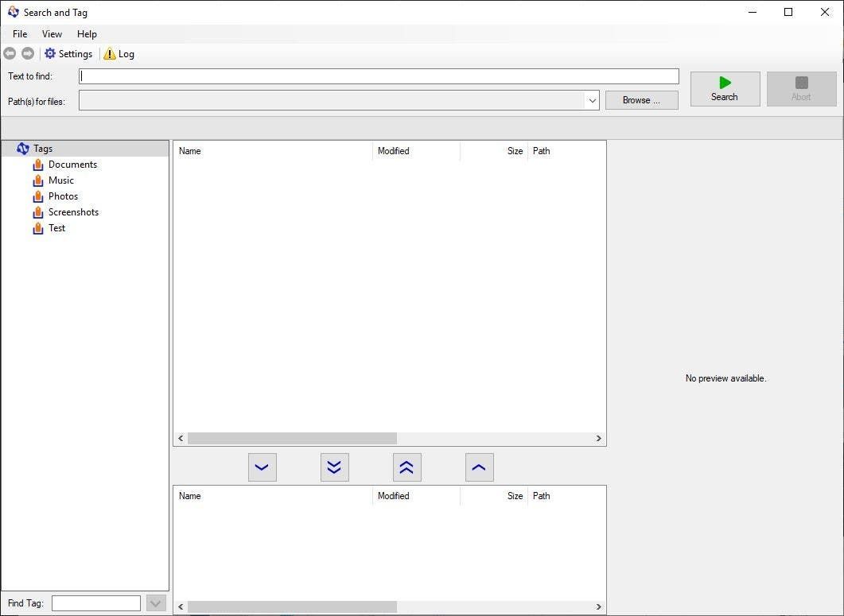844x616 pixels.
Task: Sort upper list by Modified column
Action: [x=416, y=151]
